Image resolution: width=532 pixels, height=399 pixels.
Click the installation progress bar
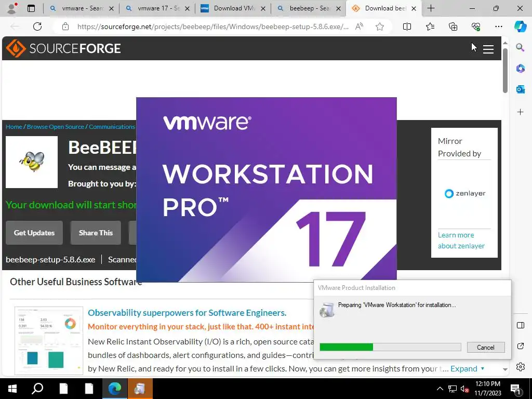390,347
